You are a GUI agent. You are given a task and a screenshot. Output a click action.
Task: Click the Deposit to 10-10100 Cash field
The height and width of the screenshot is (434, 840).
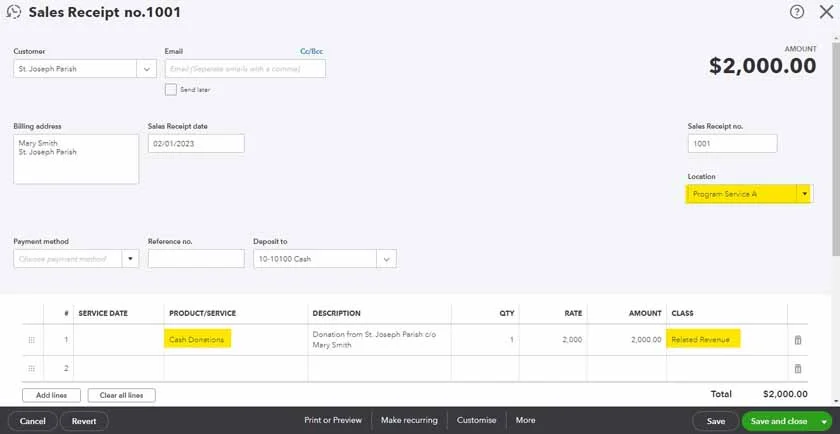click(315, 259)
